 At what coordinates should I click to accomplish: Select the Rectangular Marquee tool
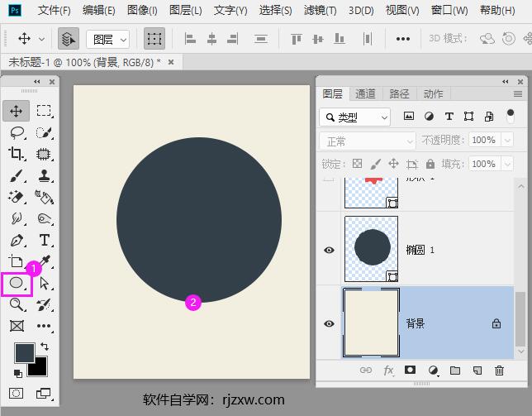pyautogui.click(x=44, y=111)
